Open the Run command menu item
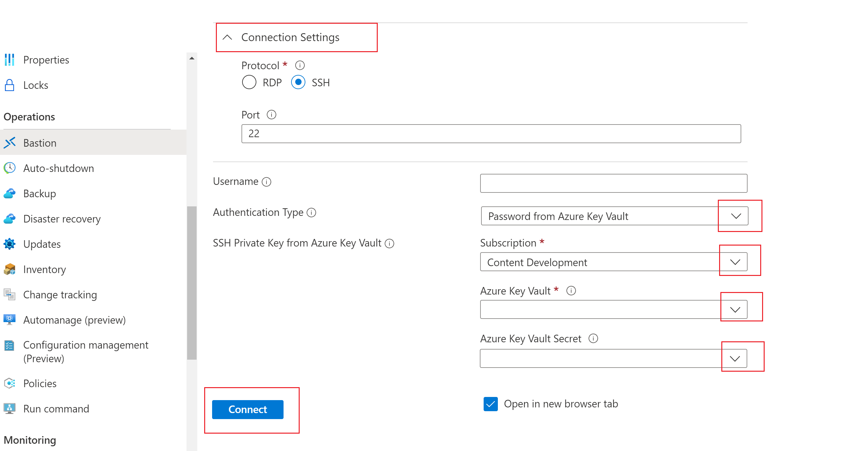The image size is (868, 451). point(56,409)
